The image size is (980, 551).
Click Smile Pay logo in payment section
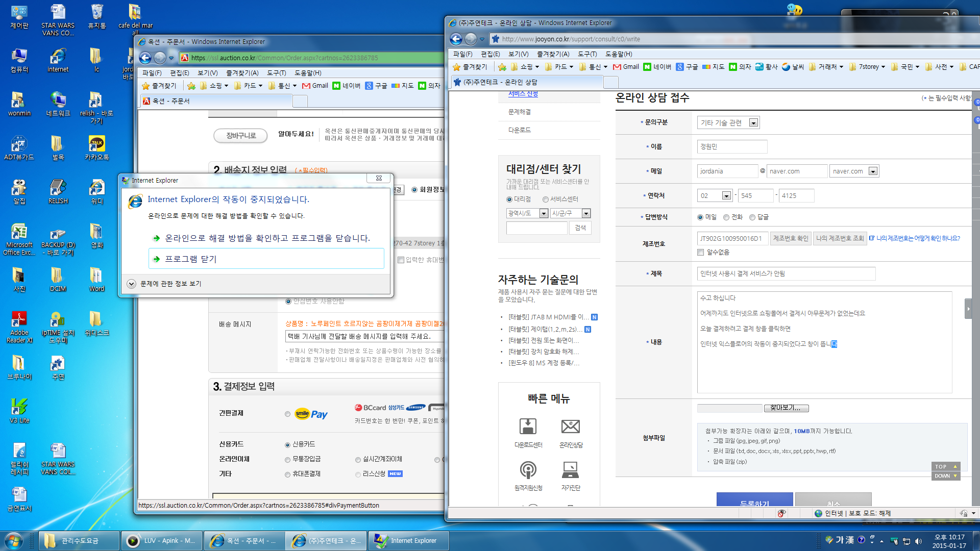[311, 414]
